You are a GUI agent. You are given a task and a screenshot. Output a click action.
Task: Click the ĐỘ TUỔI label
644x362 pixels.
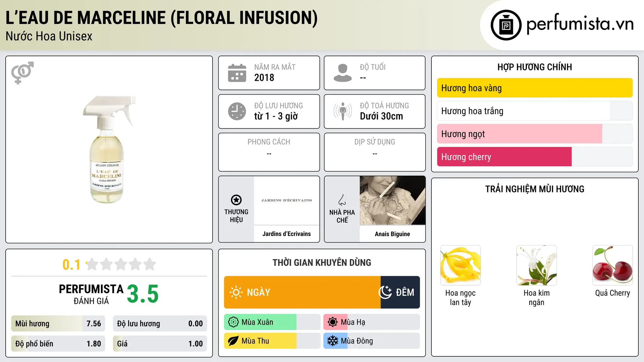(373, 67)
